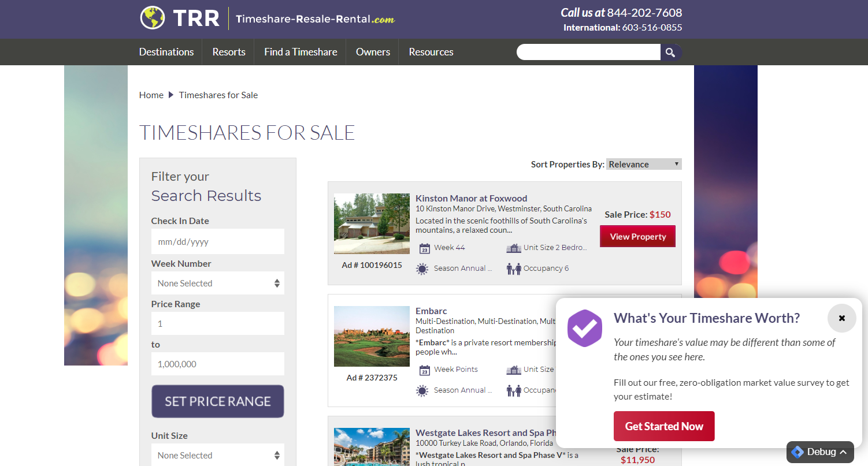
Task: Open the Resources menu
Action: coord(431,52)
